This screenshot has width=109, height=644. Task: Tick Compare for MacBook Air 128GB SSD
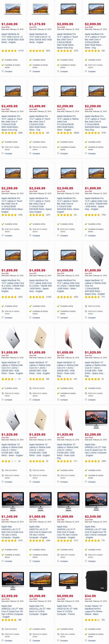coord(2,71)
